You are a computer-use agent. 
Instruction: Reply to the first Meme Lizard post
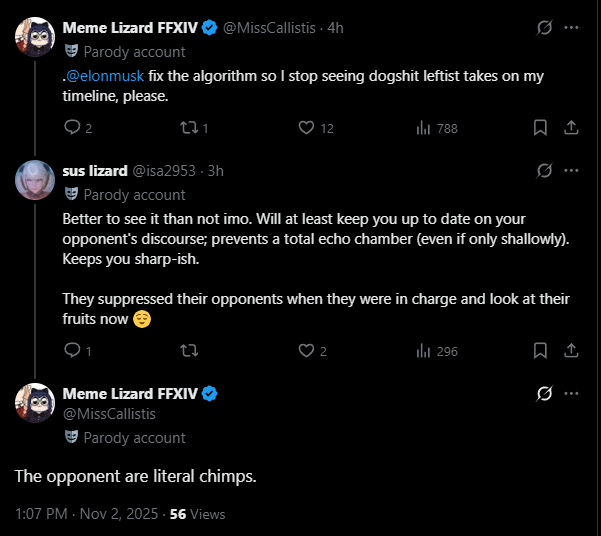click(x=72, y=127)
